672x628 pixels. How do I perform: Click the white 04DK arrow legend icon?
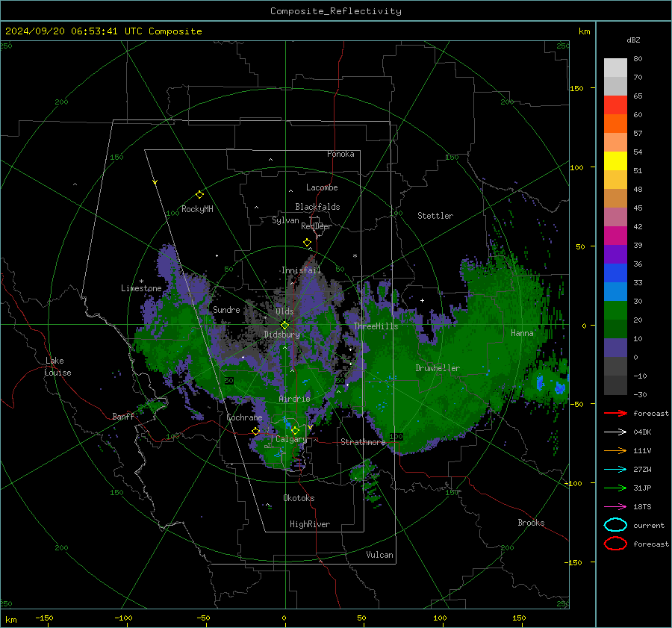click(x=615, y=432)
